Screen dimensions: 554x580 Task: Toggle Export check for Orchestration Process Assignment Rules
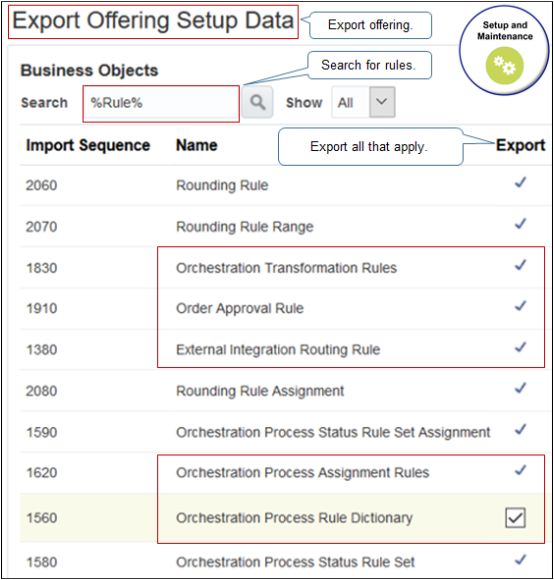coord(520,471)
